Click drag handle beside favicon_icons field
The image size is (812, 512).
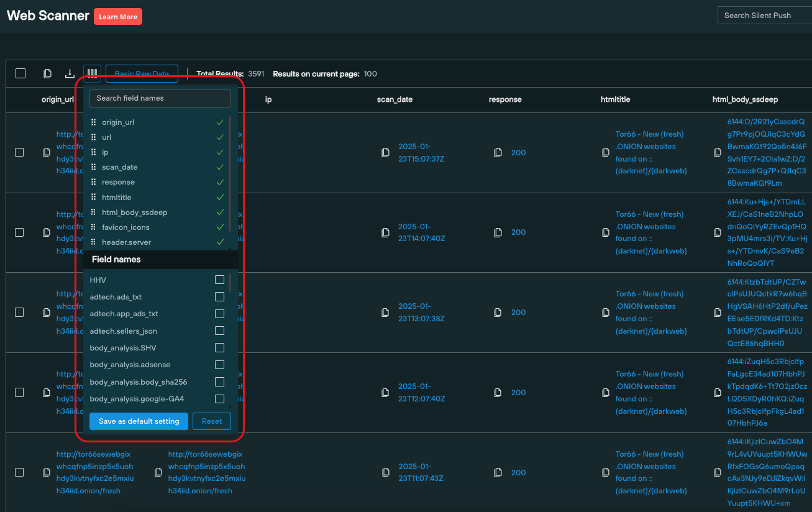pos(94,227)
